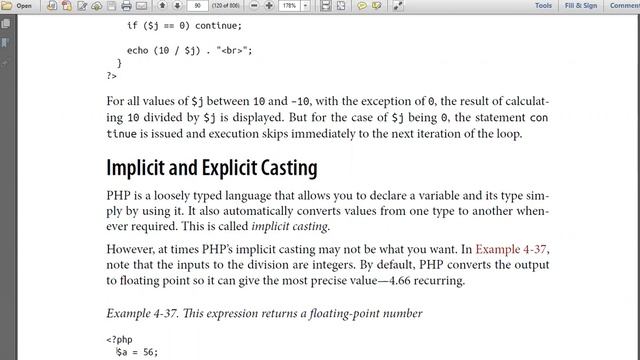Image resolution: width=640 pixels, height=360 pixels.
Task: Click the upload to cloud icon
Action: point(97,6)
